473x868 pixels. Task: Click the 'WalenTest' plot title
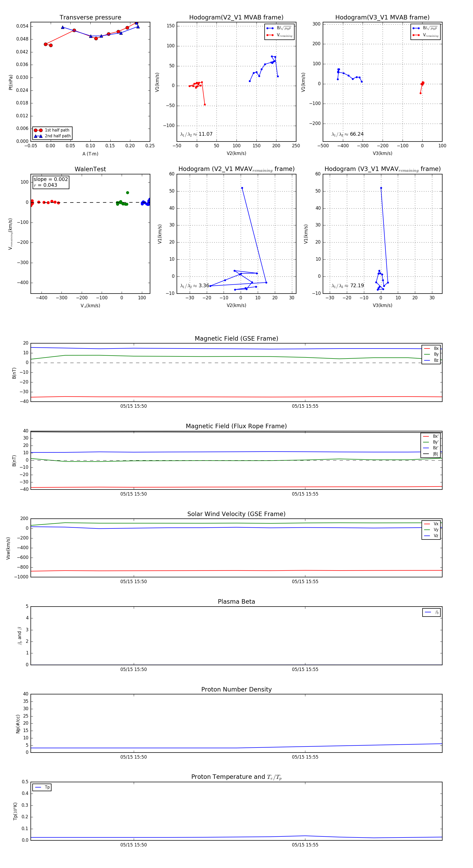point(90,169)
